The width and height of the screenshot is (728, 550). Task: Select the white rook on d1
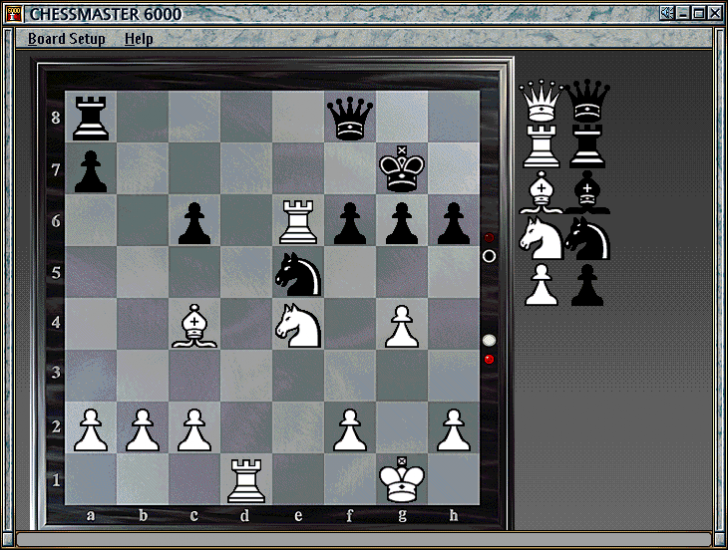246,481
